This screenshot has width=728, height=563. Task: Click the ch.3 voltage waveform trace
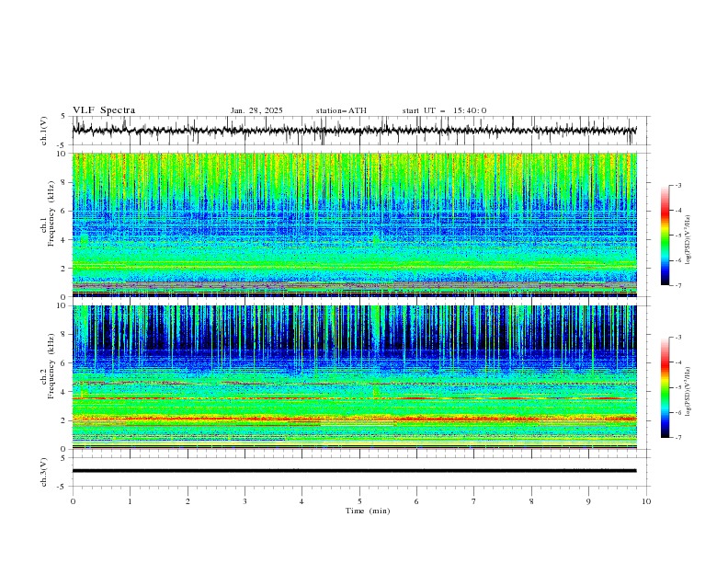coord(354,471)
